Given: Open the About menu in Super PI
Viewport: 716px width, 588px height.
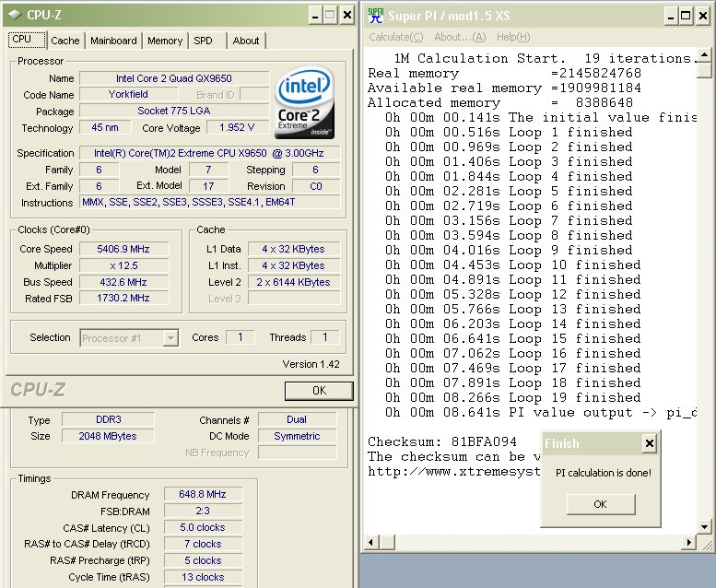Looking at the screenshot, I should (x=460, y=37).
